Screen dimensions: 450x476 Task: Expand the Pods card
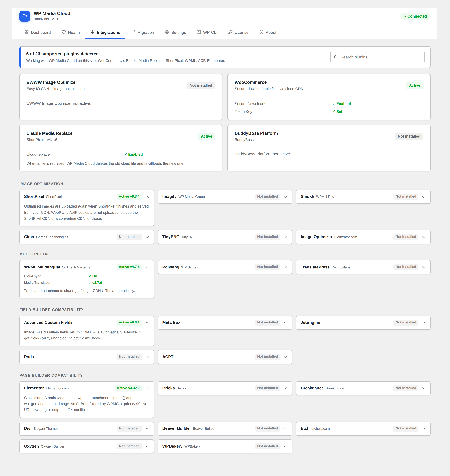[147, 357]
